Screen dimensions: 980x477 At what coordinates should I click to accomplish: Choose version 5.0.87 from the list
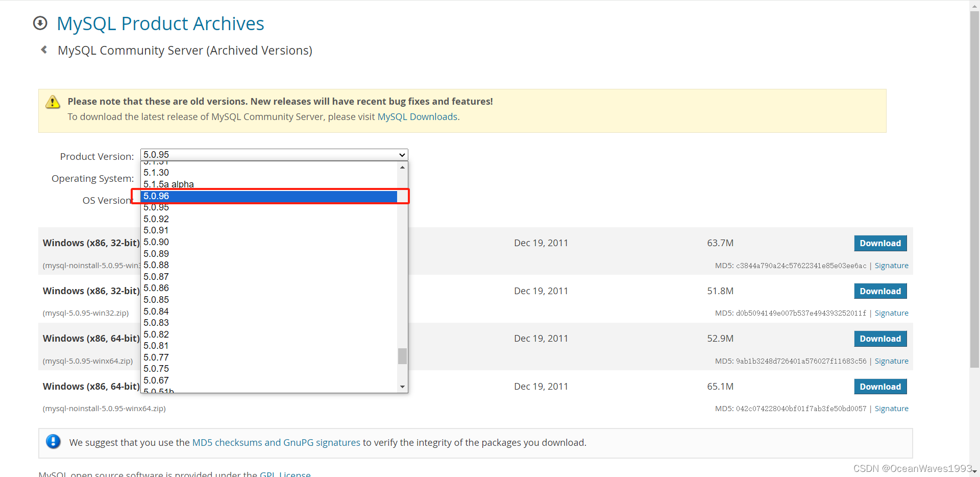point(269,277)
